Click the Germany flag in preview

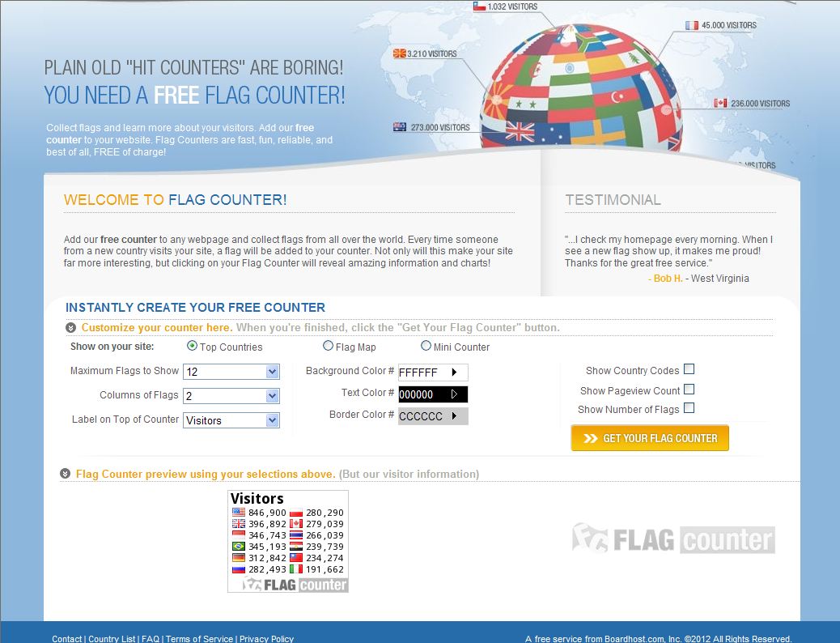click(x=239, y=558)
